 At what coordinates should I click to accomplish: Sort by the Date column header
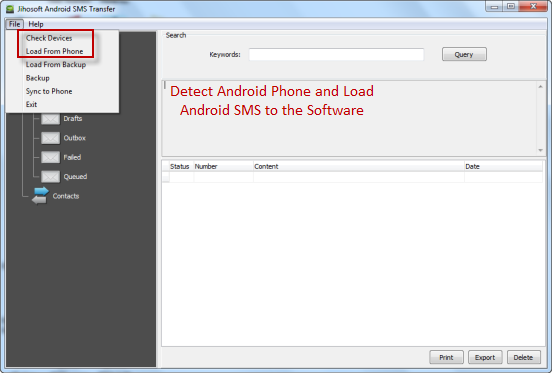click(x=503, y=166)
